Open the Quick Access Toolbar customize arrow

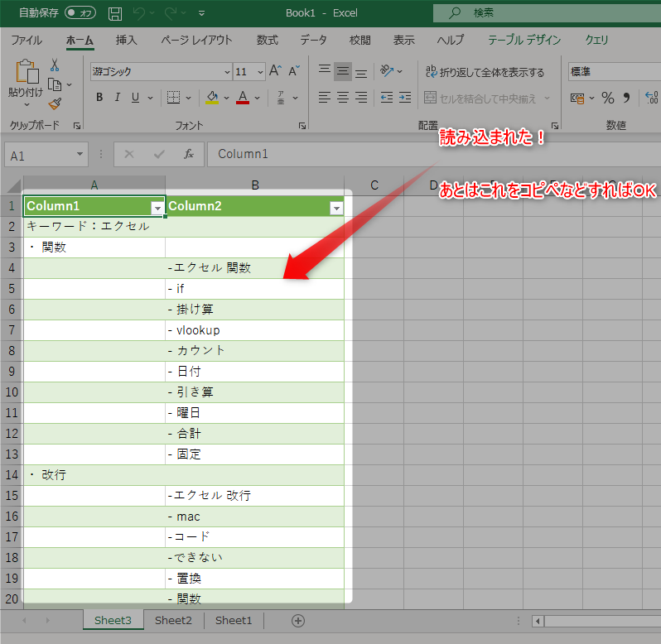(202, 13)
